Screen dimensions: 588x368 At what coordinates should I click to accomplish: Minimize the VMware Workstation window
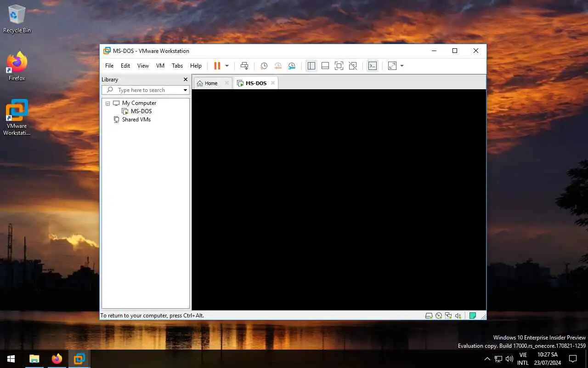click(x=434, y=51)
